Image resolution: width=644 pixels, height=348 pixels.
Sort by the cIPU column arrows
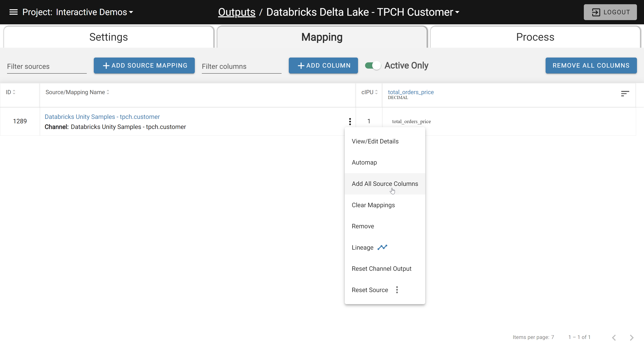(x=376, y=92)
